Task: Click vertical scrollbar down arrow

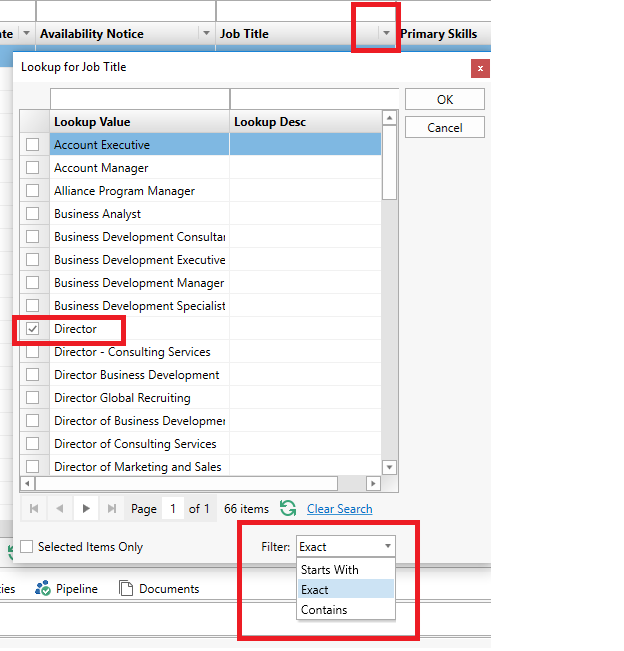Action: point(389,467)
